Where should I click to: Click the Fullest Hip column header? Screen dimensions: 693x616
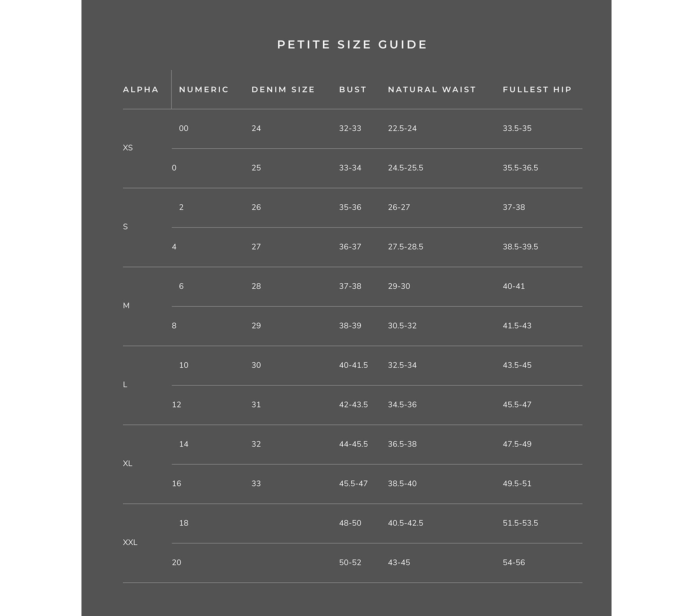point(537,90)
